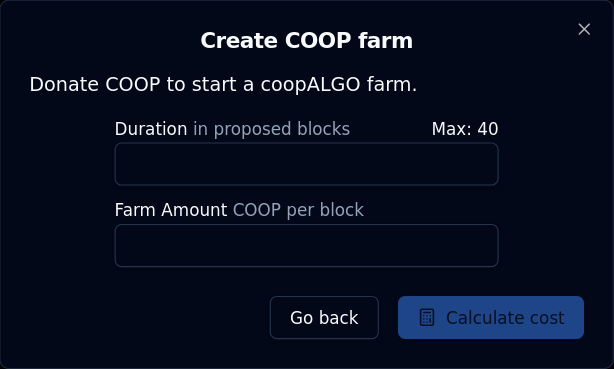The image size is (614, 369).
Task: Click the Duration label
Action: 151,129
